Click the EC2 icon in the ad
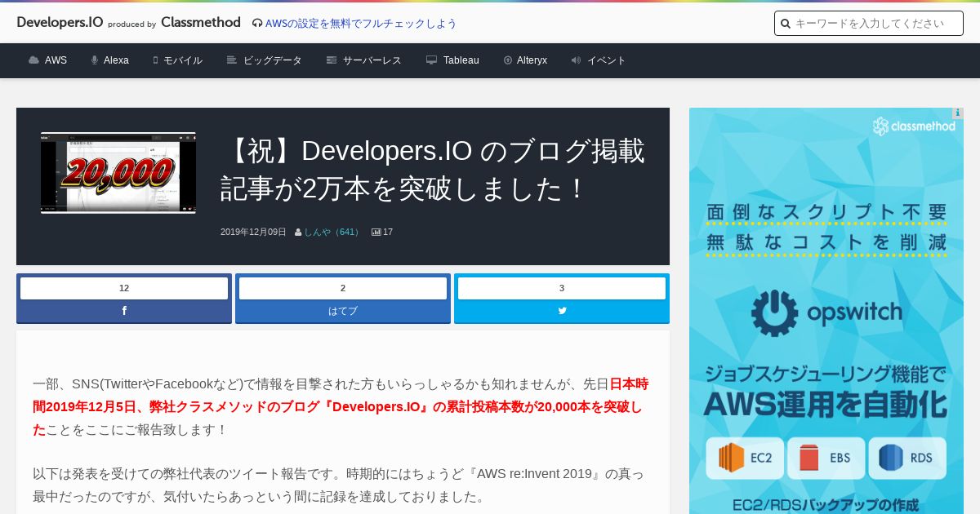The image size is (980, 514). tap(746, 458)
